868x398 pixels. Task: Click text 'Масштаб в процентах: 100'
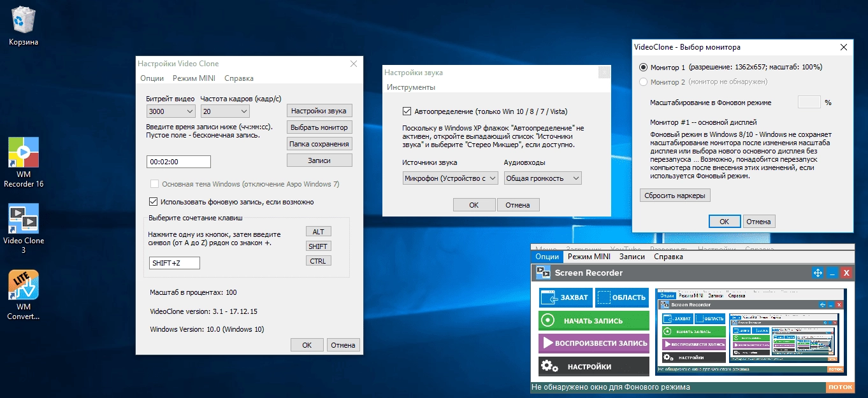coord(193,293)
